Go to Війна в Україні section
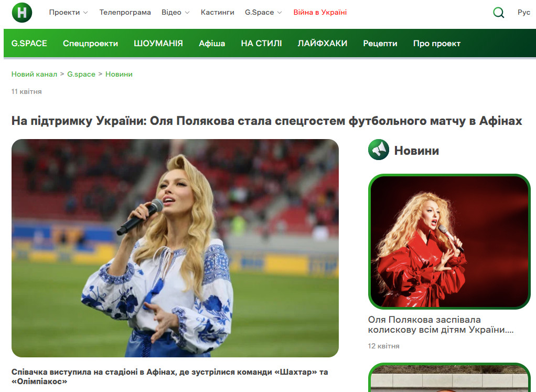Viewport: 536px width, 392px height. point(320,13)
